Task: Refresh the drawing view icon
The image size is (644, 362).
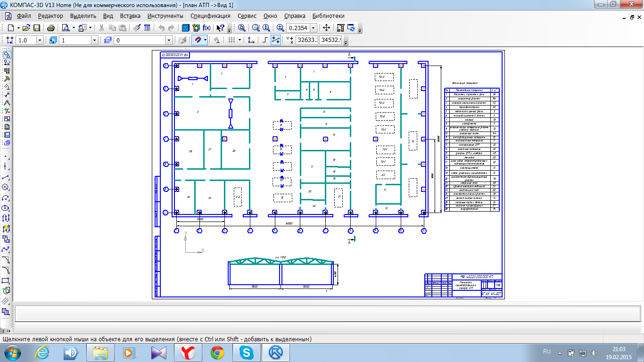Action: point(351,28)
